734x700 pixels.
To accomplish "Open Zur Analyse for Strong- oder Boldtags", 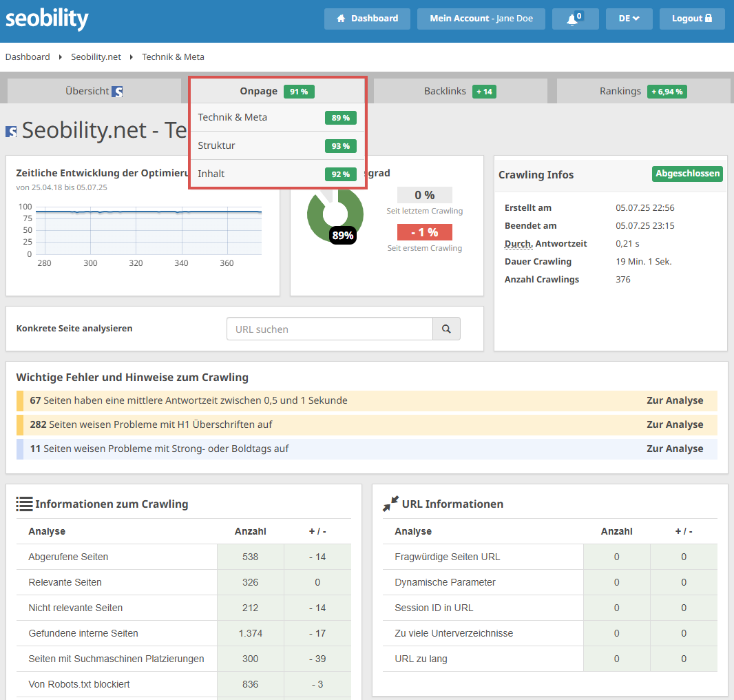I will pyautogui.click(x=675, y=449).
